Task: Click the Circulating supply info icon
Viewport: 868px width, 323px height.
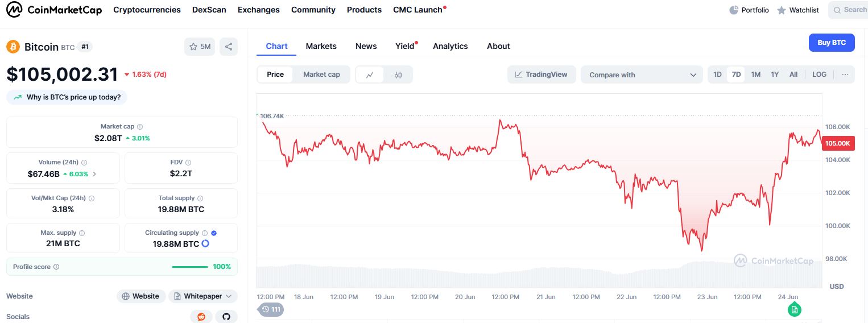Action: click(205, 233)
